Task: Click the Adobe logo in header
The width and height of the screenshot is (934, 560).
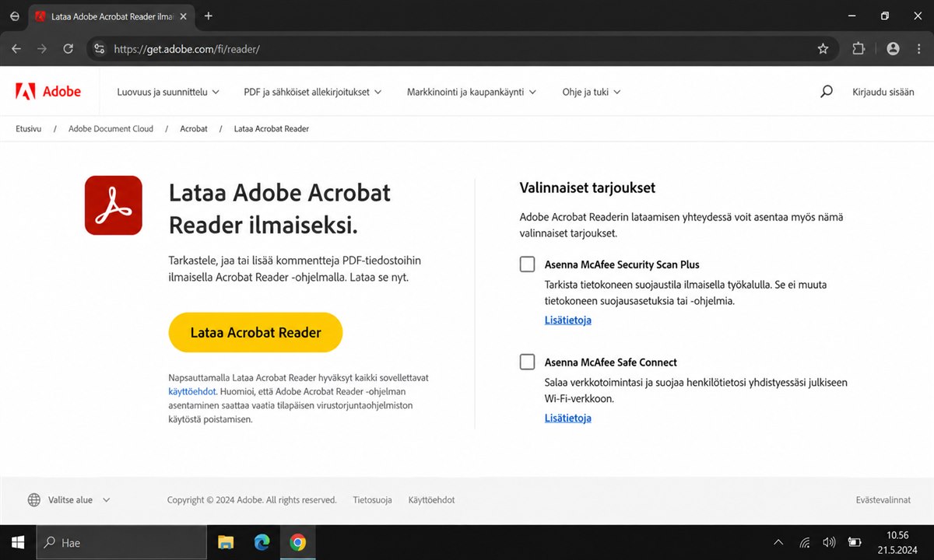Action: [x=48, y=92]
